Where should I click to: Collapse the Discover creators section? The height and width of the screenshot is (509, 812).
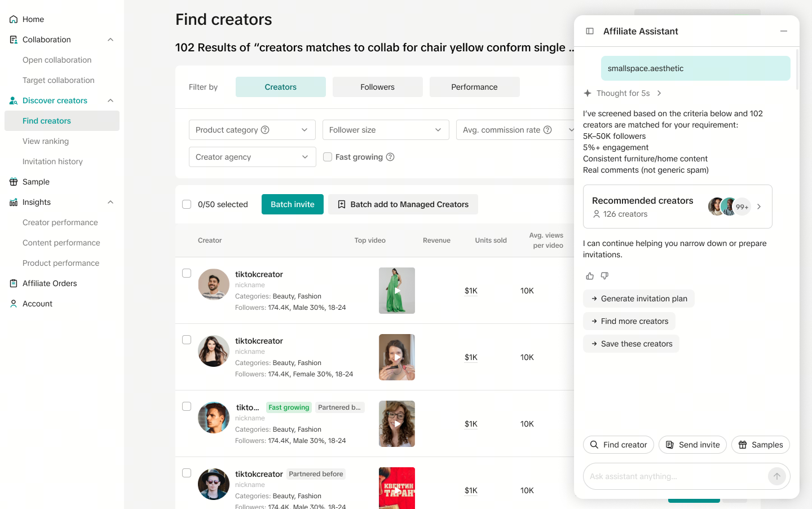pyautogui.click(x=111, y=100)
